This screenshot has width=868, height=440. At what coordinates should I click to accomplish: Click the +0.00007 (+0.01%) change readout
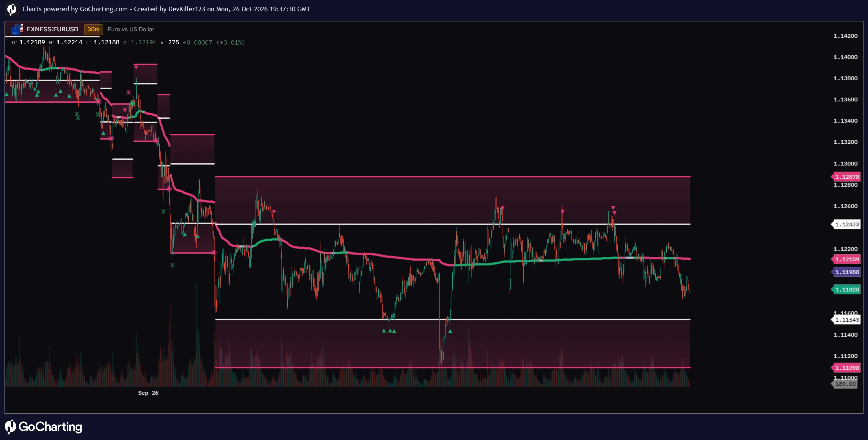[214, 42]
